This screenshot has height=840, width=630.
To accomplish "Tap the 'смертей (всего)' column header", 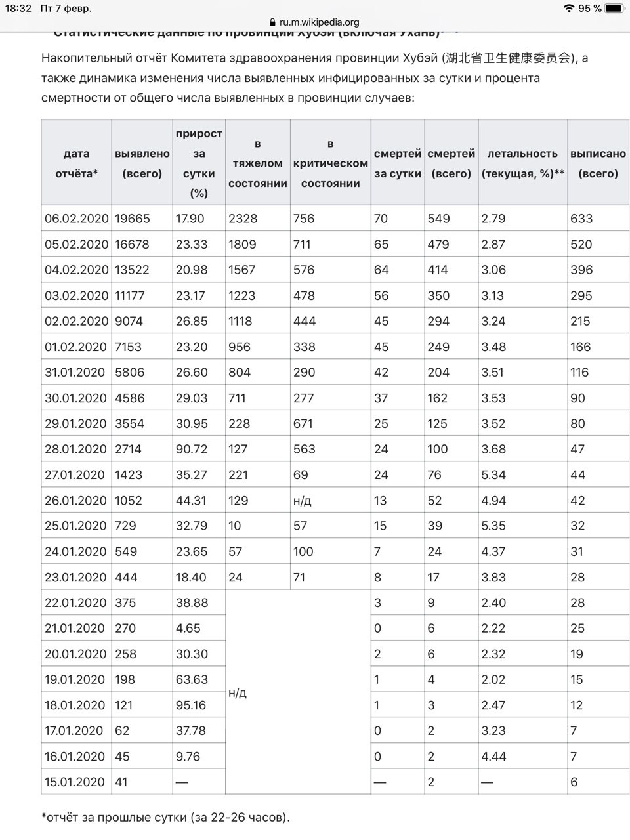I will tap(451, 163).
